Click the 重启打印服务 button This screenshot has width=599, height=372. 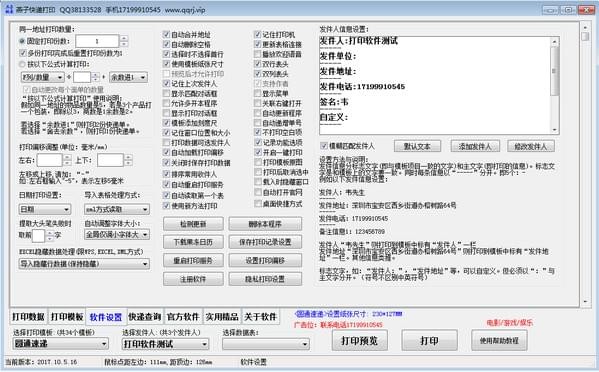pyautogui.click(x=193, y=260)
